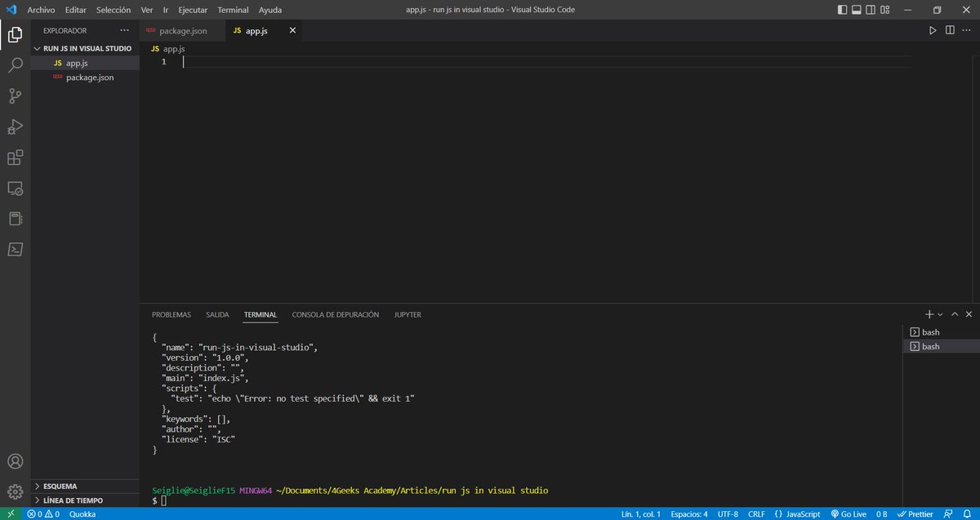Split the editor to the right
Viewport: 980px width, 520px height.
pos(950,31)
